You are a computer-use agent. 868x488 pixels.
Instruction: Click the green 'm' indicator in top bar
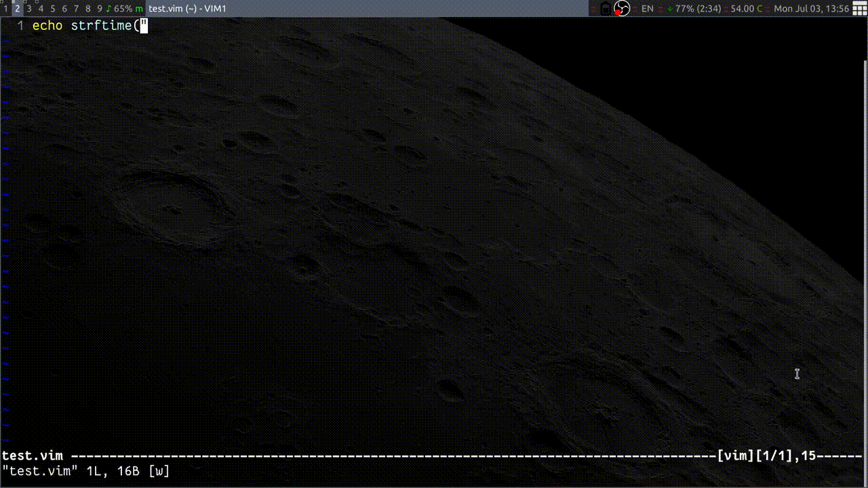(x=139, y=9)
